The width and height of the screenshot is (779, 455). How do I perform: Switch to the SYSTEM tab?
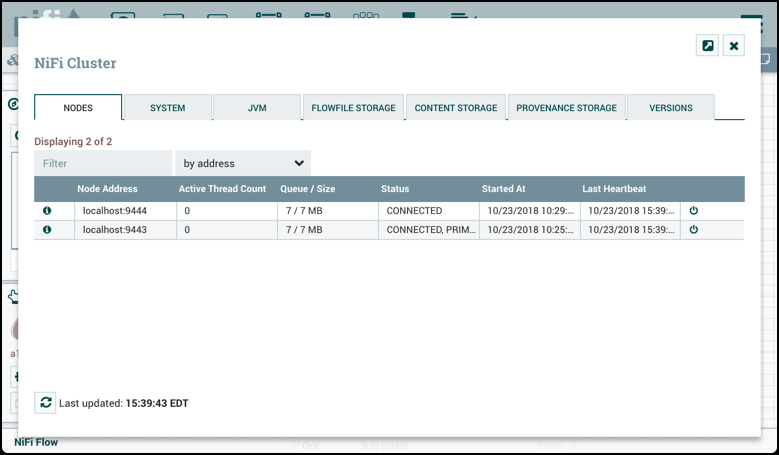pos(168,108)
